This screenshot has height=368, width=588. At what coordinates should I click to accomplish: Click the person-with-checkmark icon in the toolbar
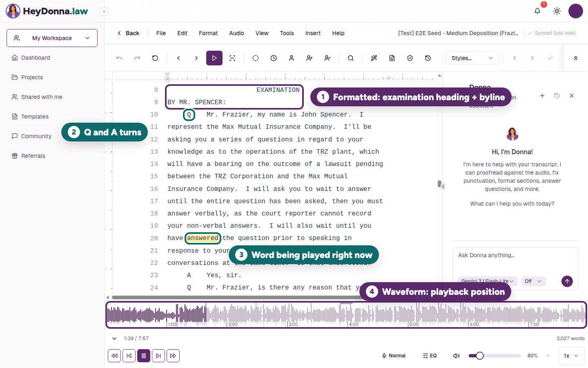coord(327,58)
